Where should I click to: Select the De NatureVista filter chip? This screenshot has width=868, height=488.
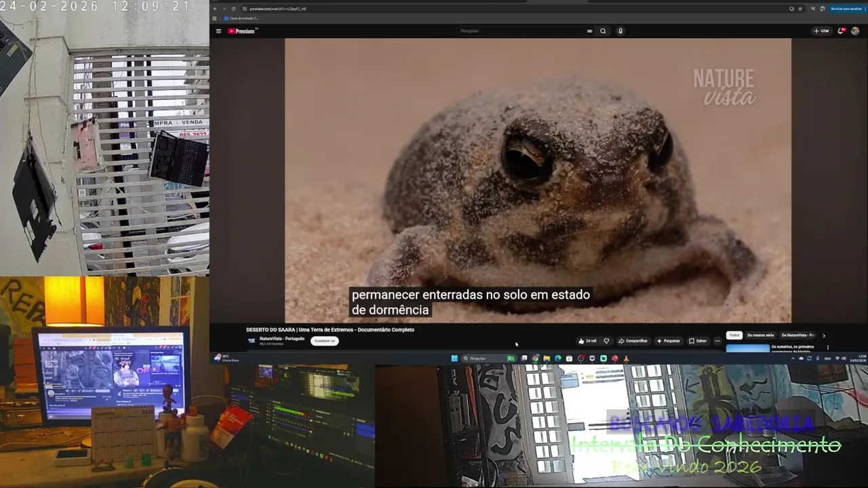point(798,335)
